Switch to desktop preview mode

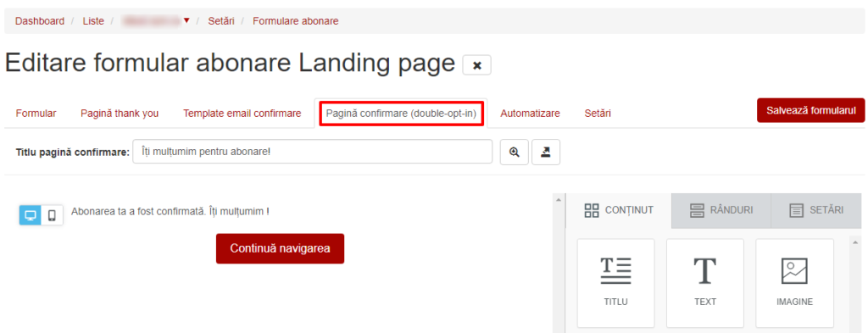pos(31,215)
